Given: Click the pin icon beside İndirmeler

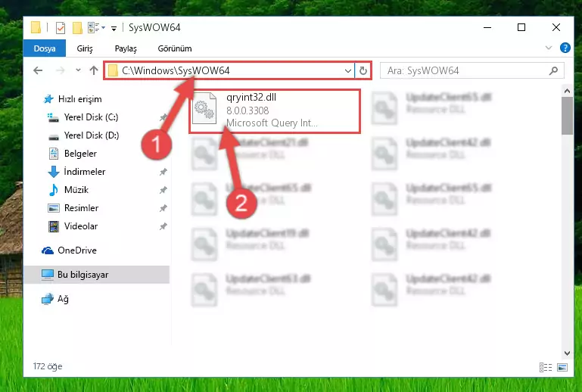Looking at the screenshot, I should [x=163, y=172].
